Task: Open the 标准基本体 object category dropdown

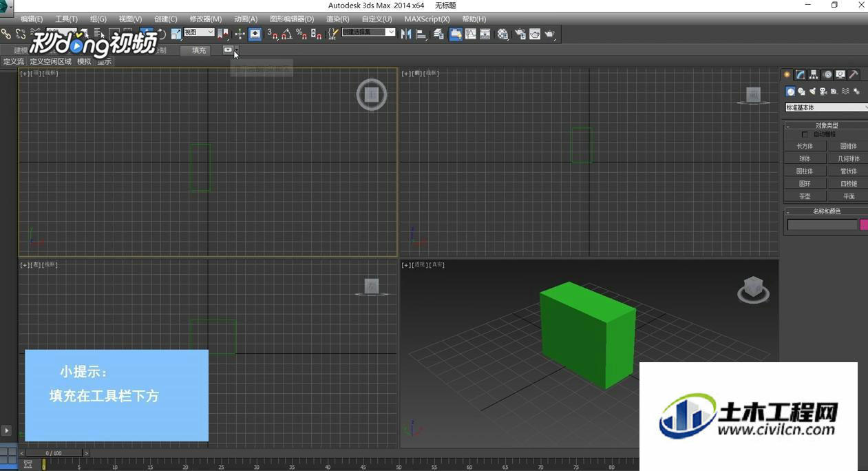Action: (826, 107)
